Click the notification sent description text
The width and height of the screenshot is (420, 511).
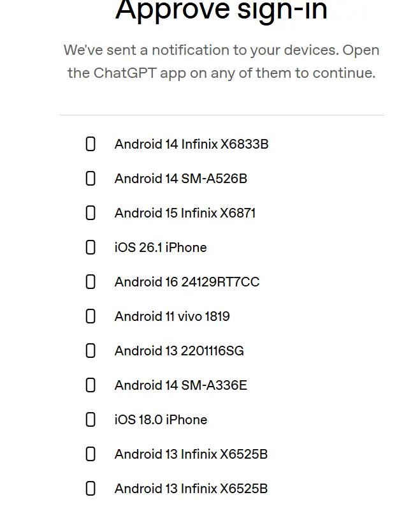(221, 62)
